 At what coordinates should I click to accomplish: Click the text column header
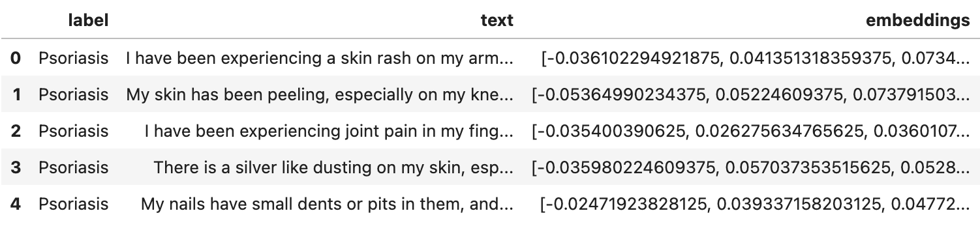pyautogui.click(x=497, y=21)
